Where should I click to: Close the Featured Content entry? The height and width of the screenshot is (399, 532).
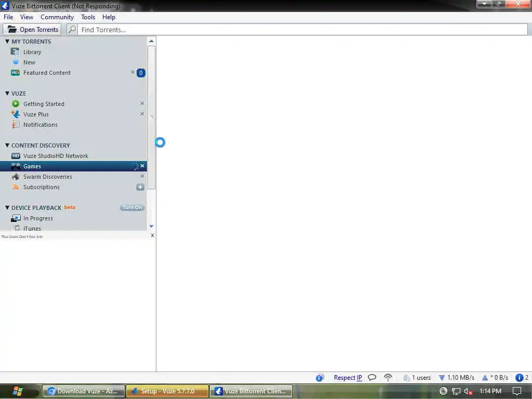tap(132, 72)
